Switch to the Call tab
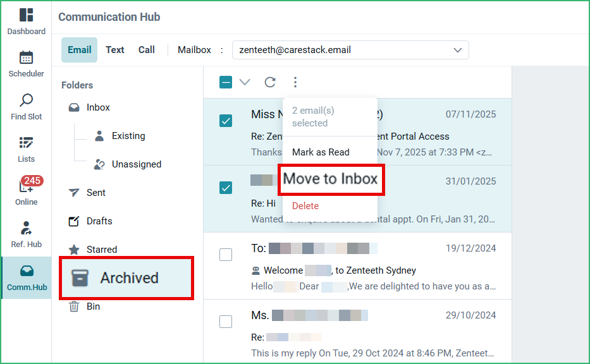The width and height of the screenshot is (590, 364). 146,50
